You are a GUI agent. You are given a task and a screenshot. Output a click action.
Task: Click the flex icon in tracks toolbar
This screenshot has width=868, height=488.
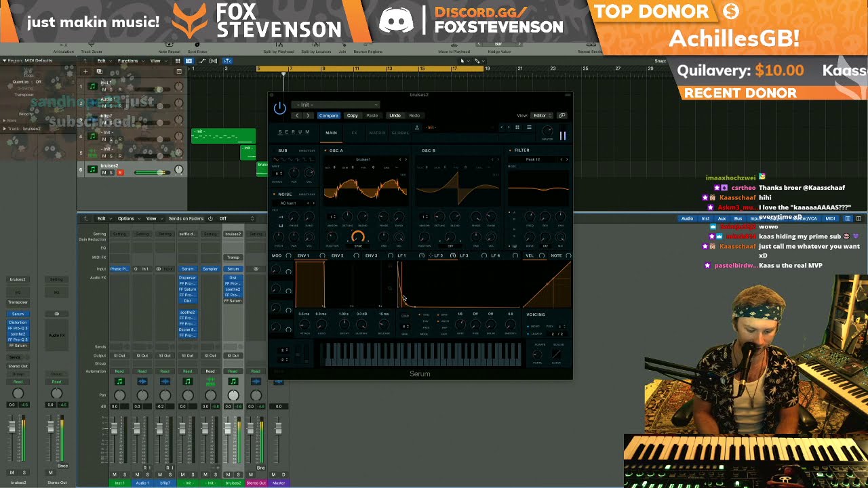(214, 61)
